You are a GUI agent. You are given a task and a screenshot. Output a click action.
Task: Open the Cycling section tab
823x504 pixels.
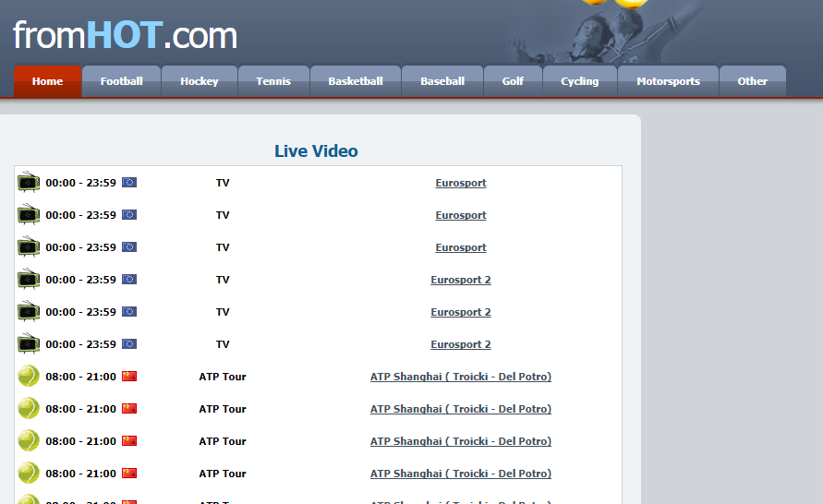tap(579, 81)
